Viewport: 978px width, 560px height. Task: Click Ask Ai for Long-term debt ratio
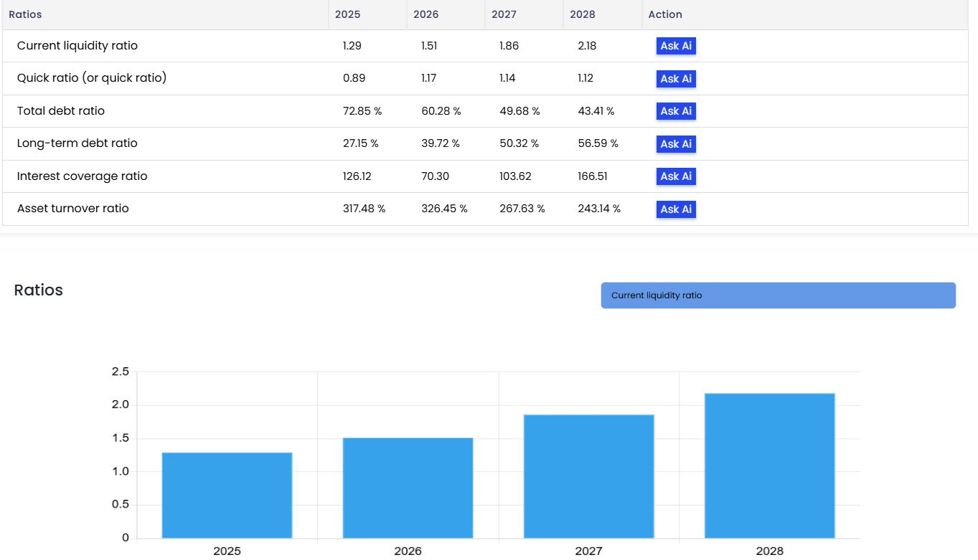[674, 143]
